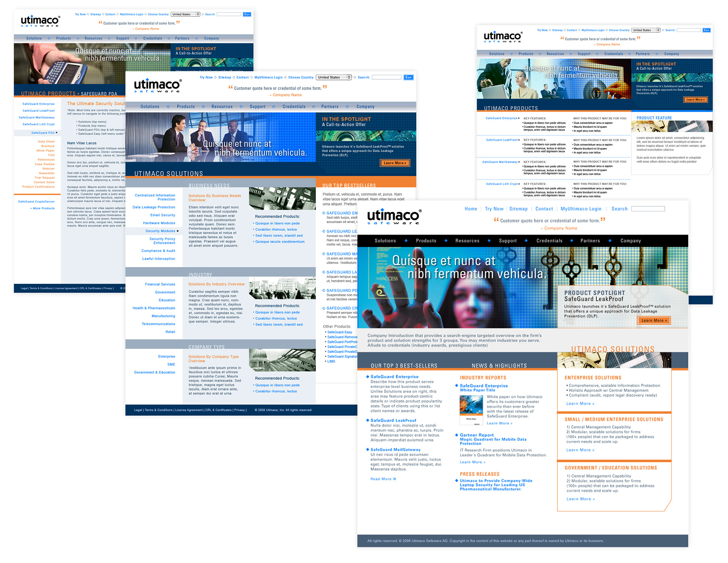728x563 pixels.
Task: Click the utimaco logo on the front page
Action: (x=394, y=217)
